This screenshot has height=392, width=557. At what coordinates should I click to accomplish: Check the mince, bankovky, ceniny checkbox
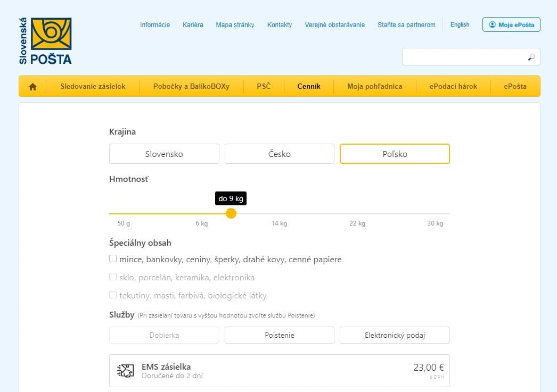tap(113, 259)
